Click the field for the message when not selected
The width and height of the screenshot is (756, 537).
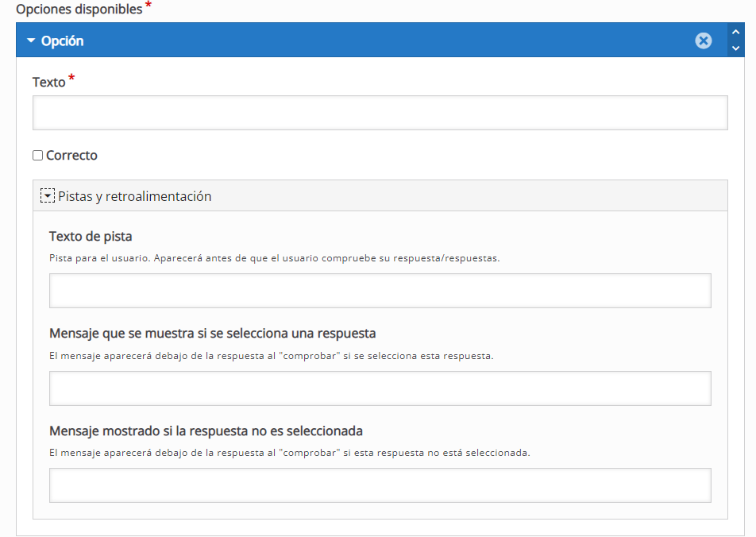(x=380, y=485)
